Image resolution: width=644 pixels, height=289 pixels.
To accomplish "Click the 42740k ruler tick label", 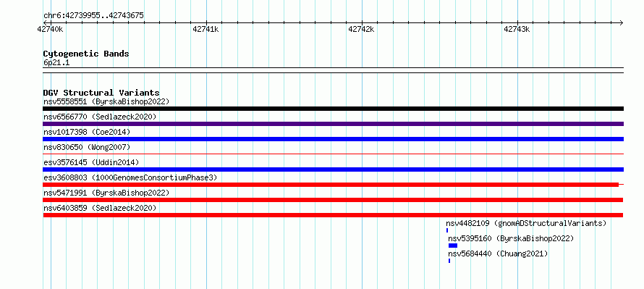I will click(50, 29).
